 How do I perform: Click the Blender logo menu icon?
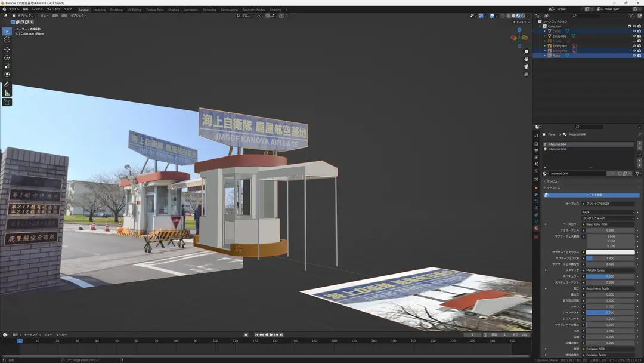point(5,9)
